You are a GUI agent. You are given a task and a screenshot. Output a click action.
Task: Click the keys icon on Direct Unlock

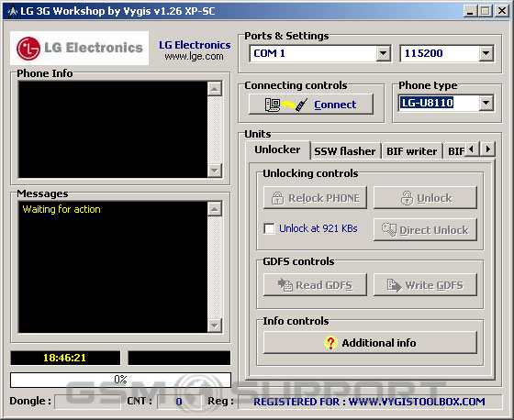pyautogui.click(x=389, y=229)
